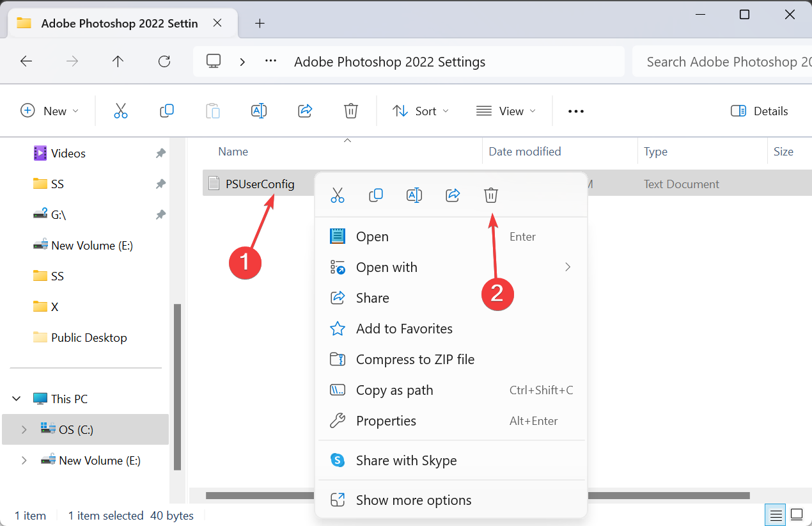Select Add to Favorites
Viewport: 812px width, 526px height.
tap(451, 329)
